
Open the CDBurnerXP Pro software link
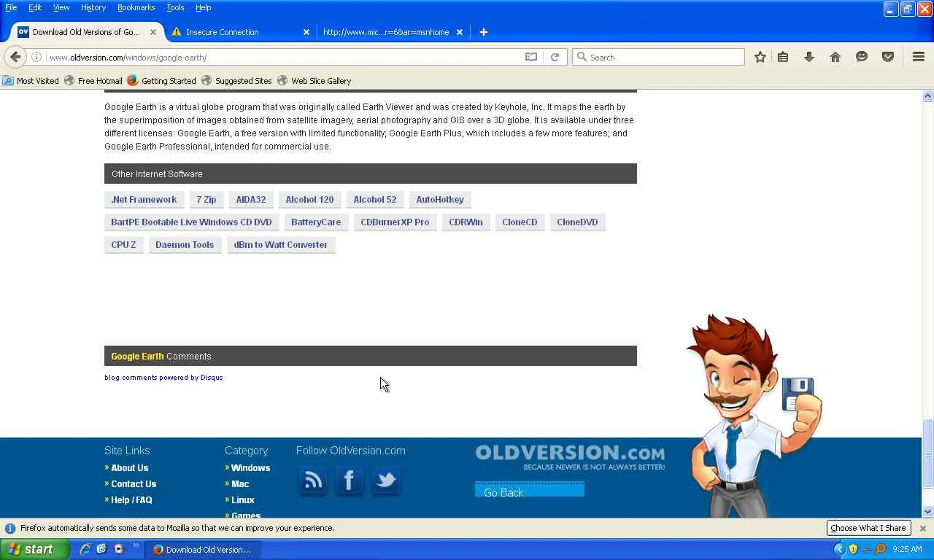click(395, 222)
